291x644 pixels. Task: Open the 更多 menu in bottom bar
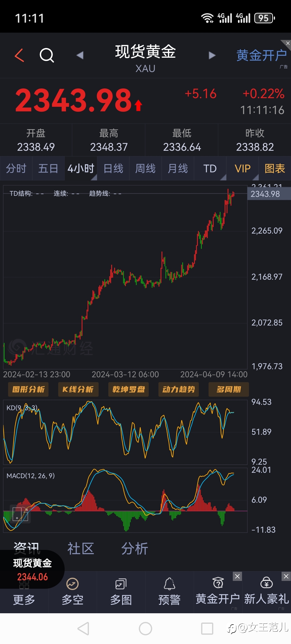[x=24, y=600]
